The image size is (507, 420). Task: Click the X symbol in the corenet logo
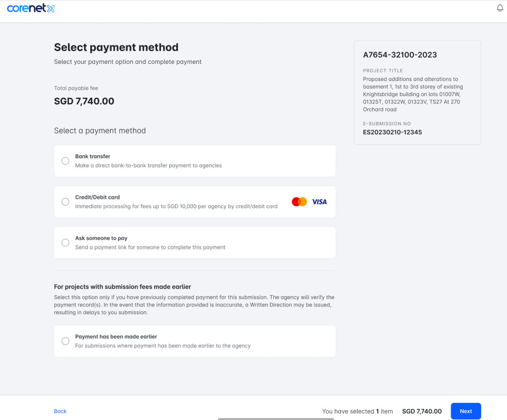point(50,7)
